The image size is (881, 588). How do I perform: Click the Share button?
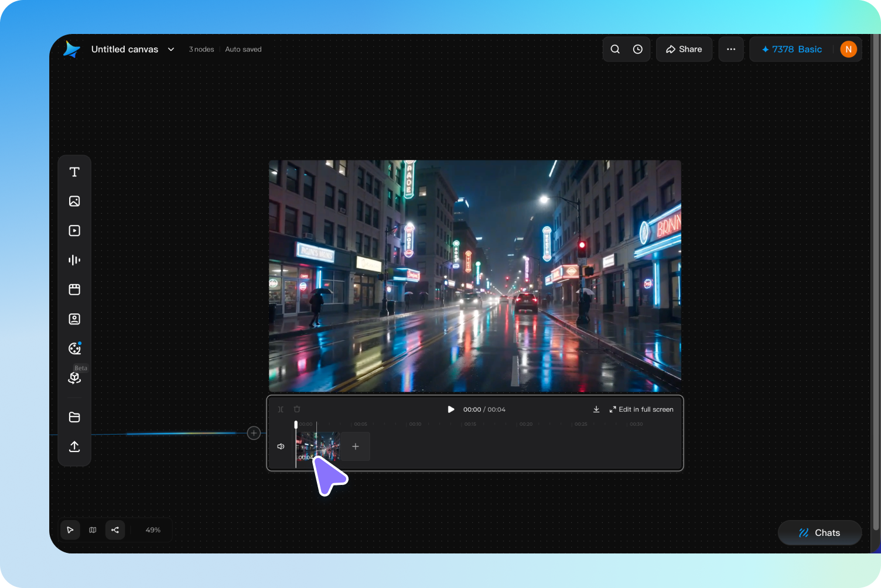tap(684, 49)
